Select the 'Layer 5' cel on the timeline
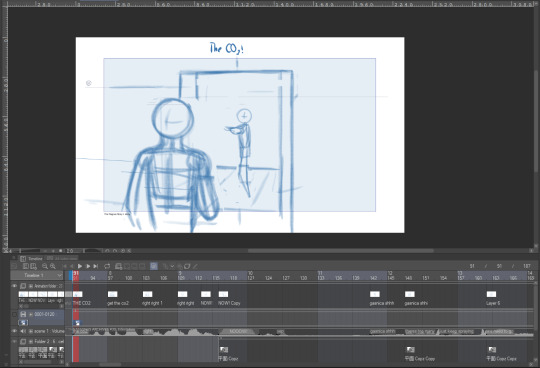This screenshot has width=540, height=368. [x=491, y=294]
